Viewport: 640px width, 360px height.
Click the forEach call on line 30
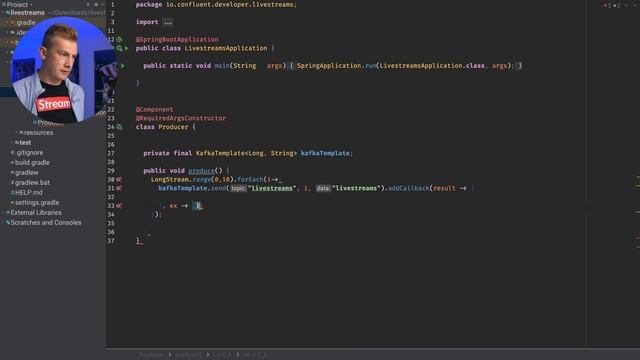250,180
